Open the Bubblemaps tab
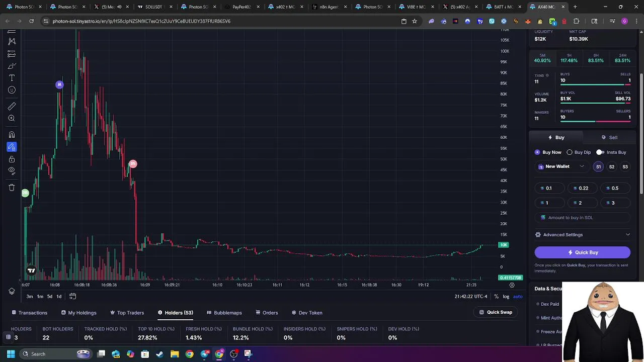This screenshot has width=644, height=362. (x=224, y=313)
